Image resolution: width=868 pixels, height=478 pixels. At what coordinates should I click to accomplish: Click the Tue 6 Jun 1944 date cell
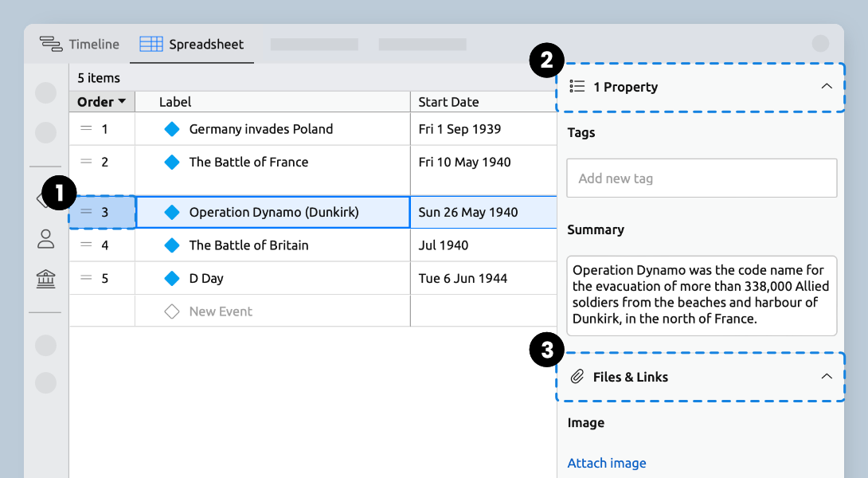(x=484, y=279)
